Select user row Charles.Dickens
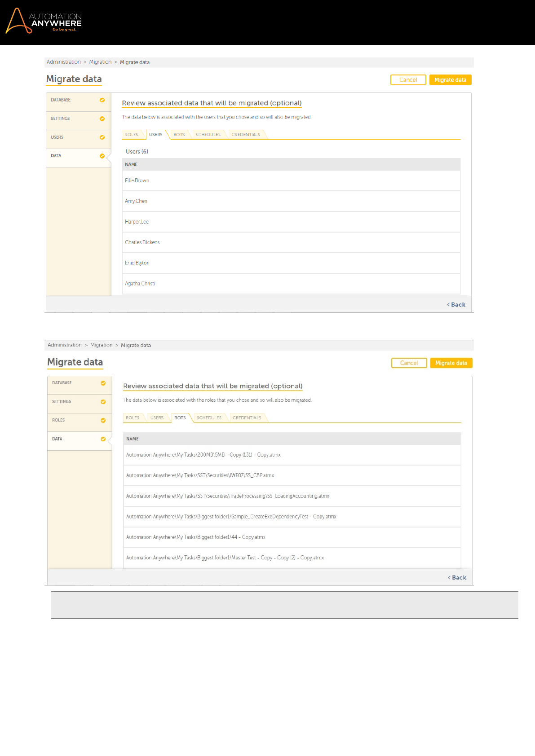Screen dimensions: 535x756 (291, 242)
